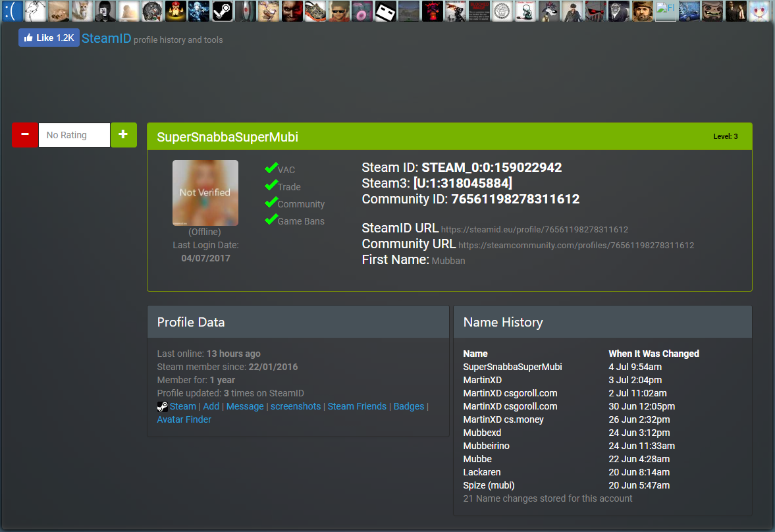Open the blue sports car avatar
Image resolution: width=775 pixels, height=532 pixels.
coord(689,11)
